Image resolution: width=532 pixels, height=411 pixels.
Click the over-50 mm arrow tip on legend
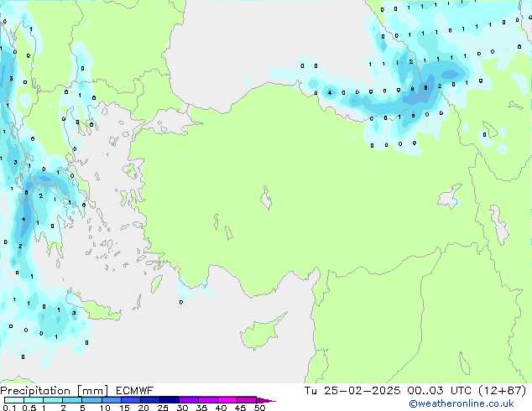point(266,400)
